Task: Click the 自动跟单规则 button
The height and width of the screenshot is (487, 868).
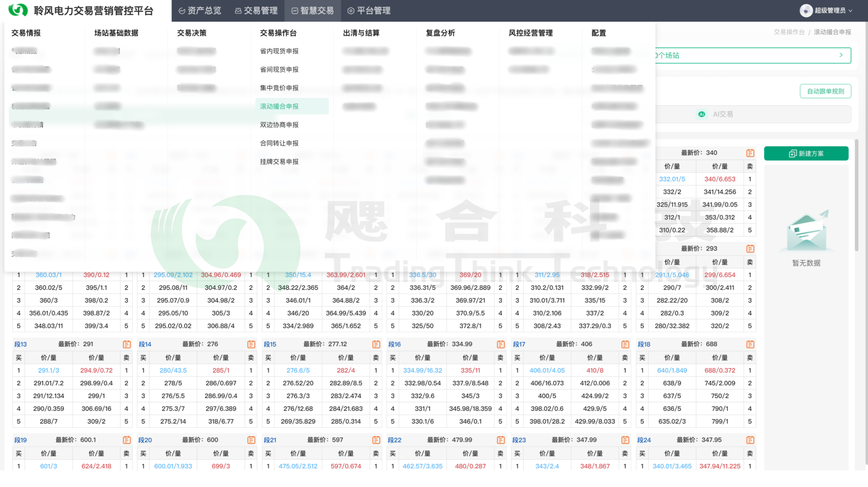Action: pyautogui.click(x=825, y=91)
